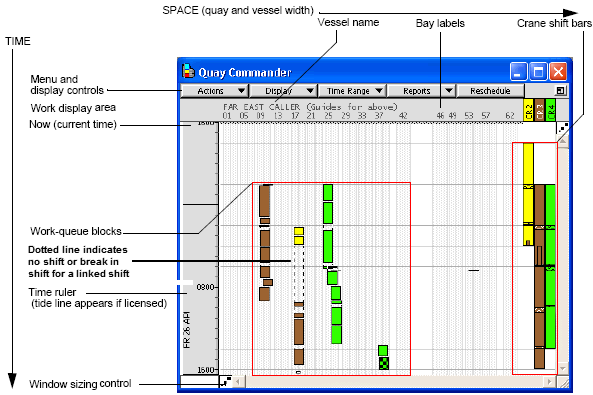
Task: Select the yellow CR2 crane header
Action: [528, 110]
